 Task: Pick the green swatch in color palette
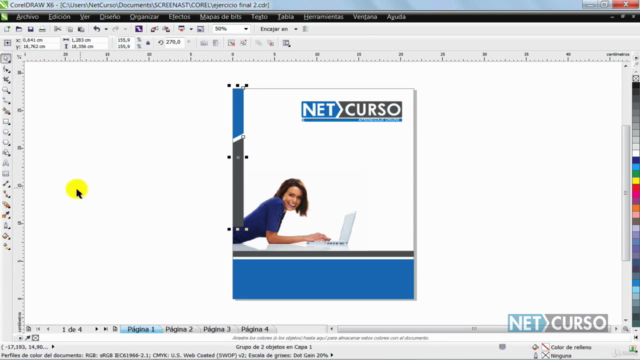[636, 174]
